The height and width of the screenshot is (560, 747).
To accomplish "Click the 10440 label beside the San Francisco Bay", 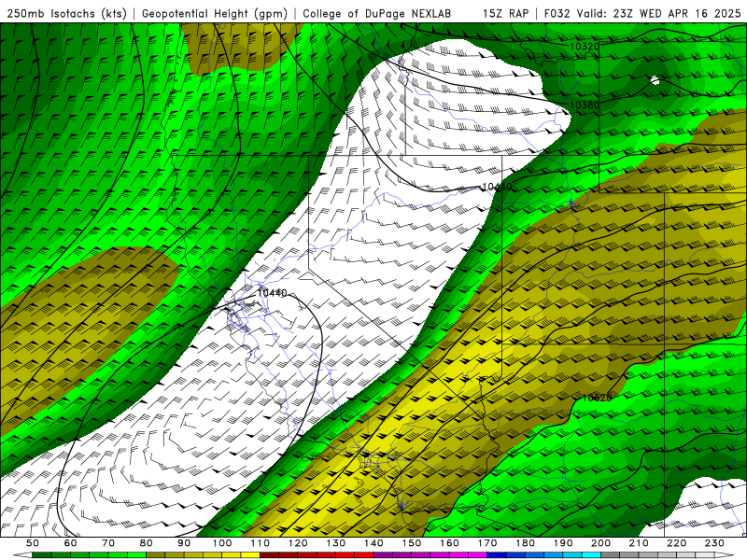I will point(272,293).
